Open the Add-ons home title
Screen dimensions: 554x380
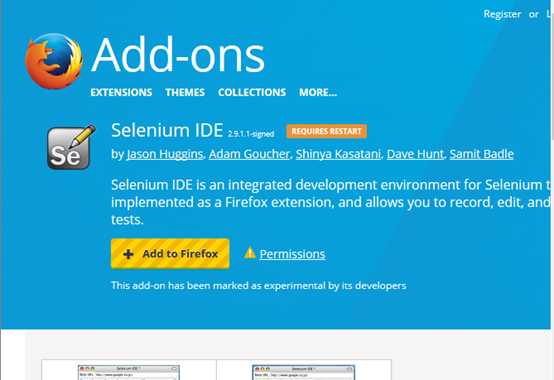[x=178, y=55]
